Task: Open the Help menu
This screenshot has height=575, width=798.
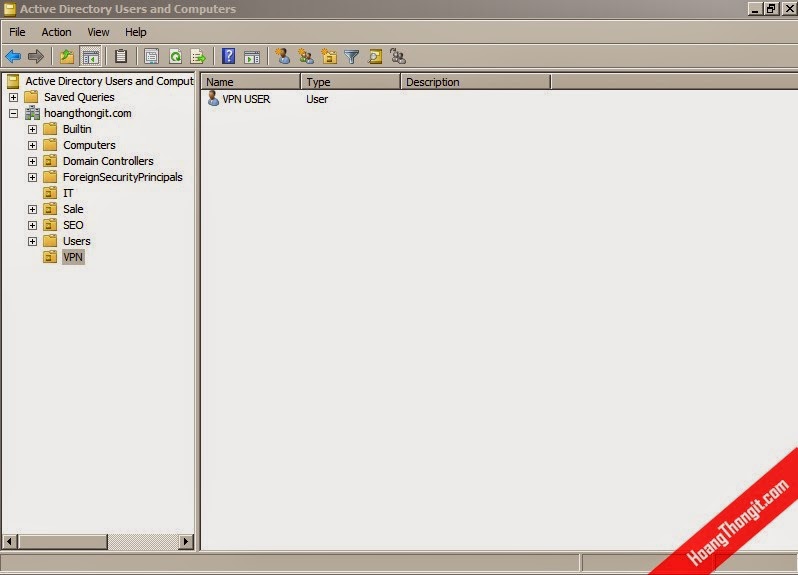Action: [136, 32]
